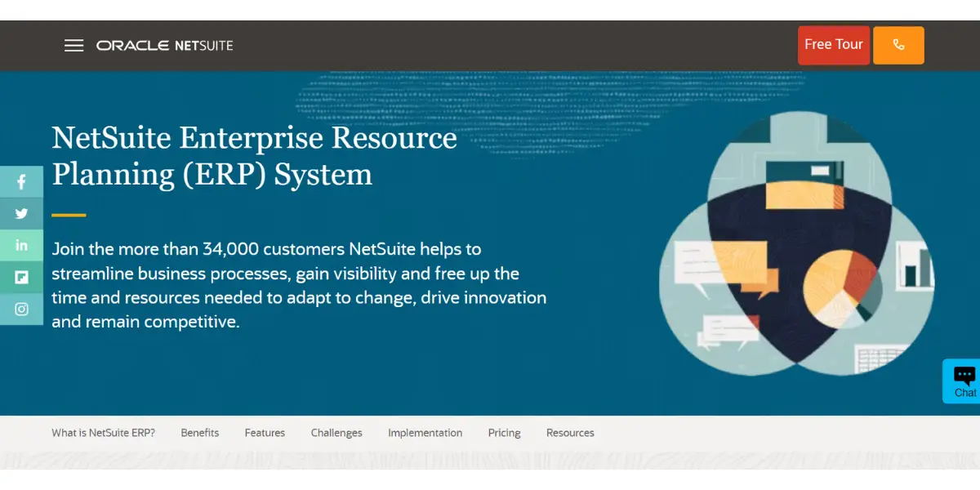Open the Chat widget
Image resolution: width=980 pixels, height=490 pixels.
[962, 381]
